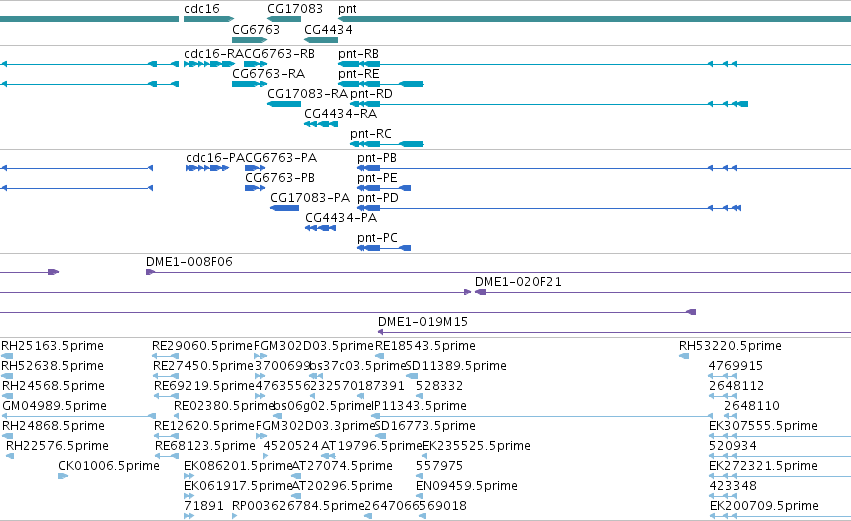851x521 pixels.
Task: Select EST label IP11343.5prime
Action: point(419,406)
